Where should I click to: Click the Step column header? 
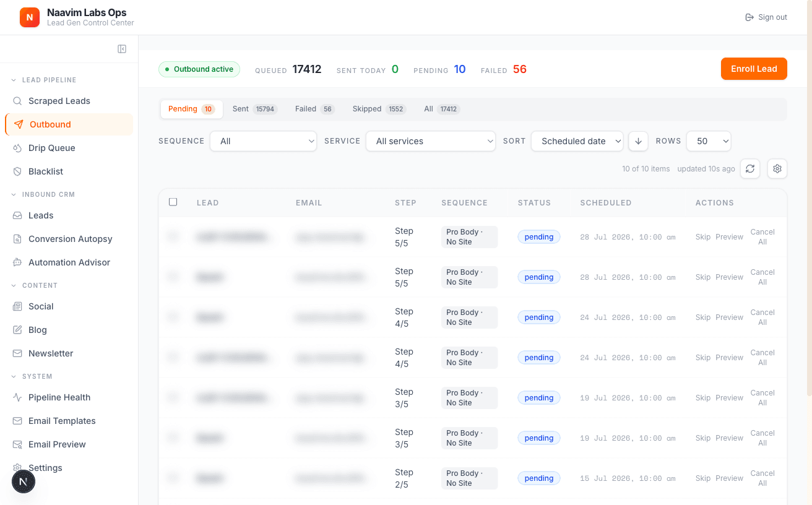coord(405,202)
